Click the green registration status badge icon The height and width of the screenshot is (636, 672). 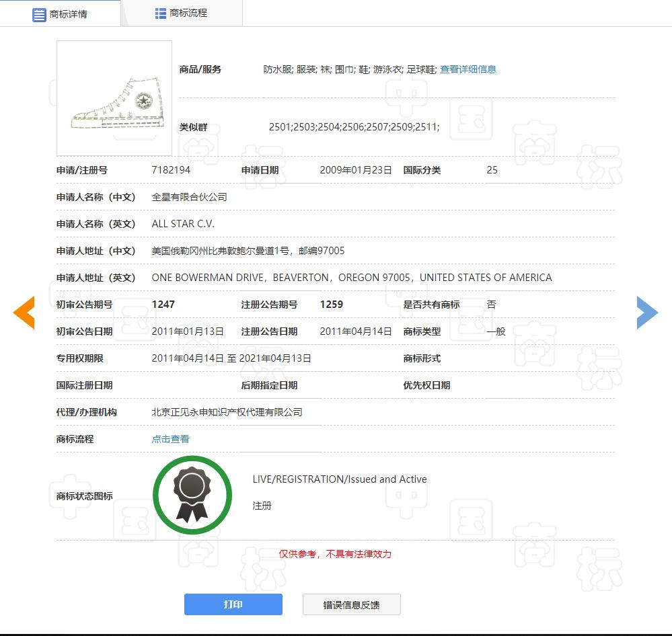click(x=192, y=494)
